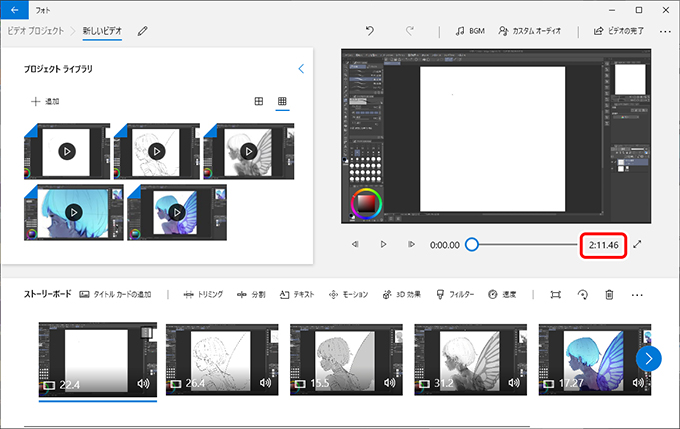The image size is (680, 429).
Task: Collapse the project library panel
Action: pyautogui.click(x=301, y=69)
